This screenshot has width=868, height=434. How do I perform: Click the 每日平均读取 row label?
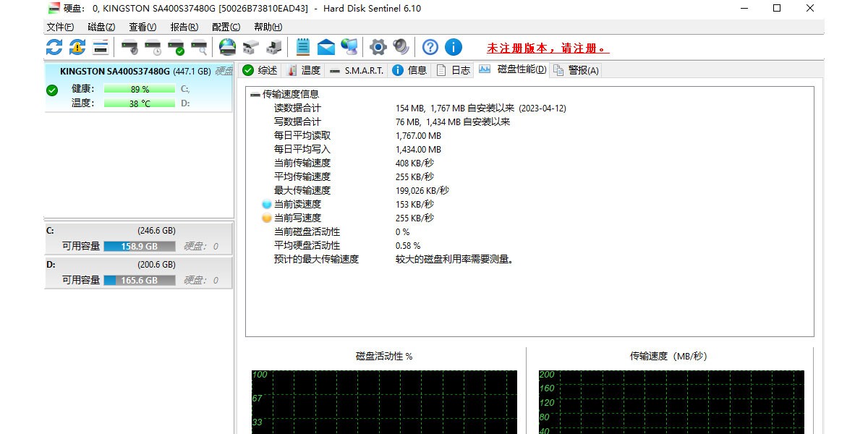pos(302,135)
